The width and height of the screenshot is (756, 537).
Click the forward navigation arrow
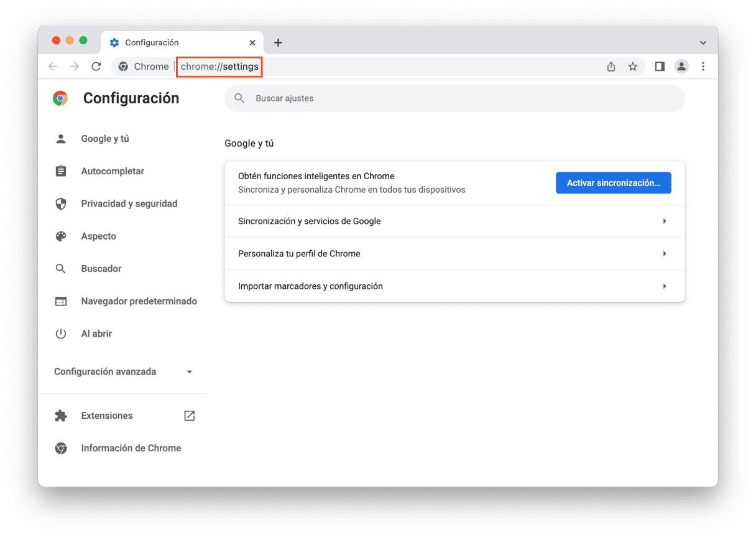click(75, 67)
